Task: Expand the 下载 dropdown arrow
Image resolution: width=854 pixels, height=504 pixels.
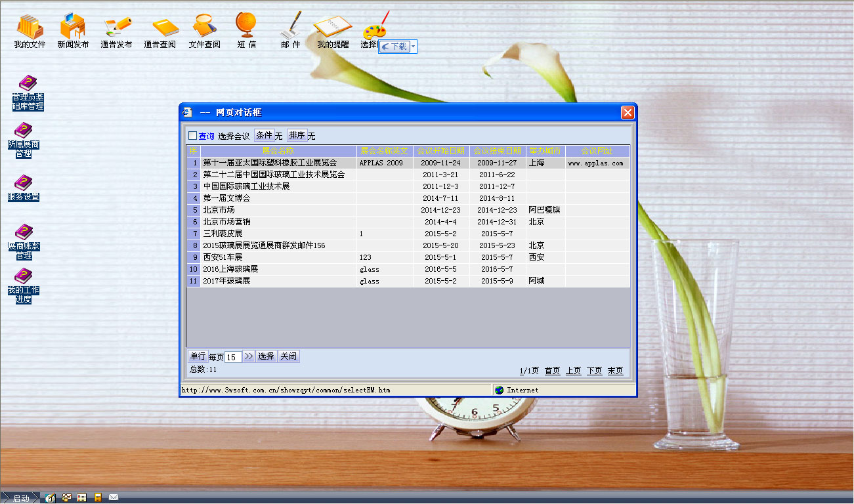Action: tap(414, 47)
